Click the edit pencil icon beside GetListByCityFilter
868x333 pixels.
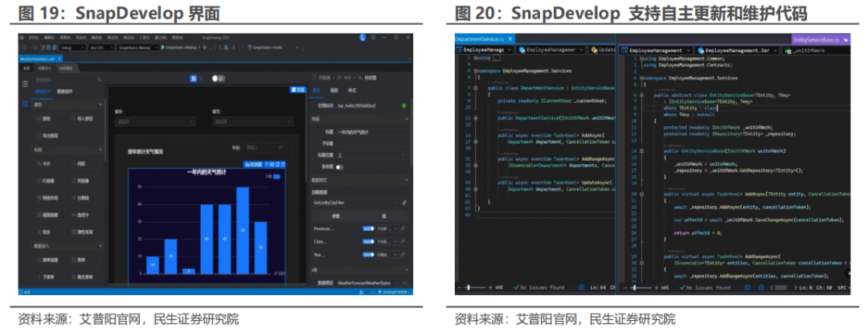pyautogui.click(x=404, y=203)
